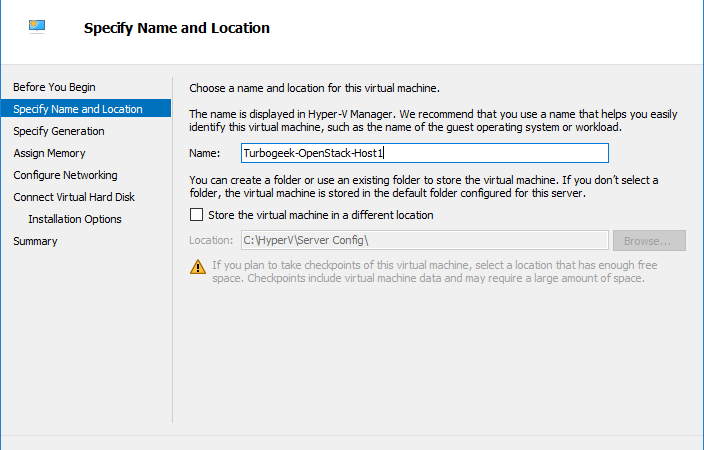Switch to the Configure Networking step
The image size is (704, 450).
[65, 175]
